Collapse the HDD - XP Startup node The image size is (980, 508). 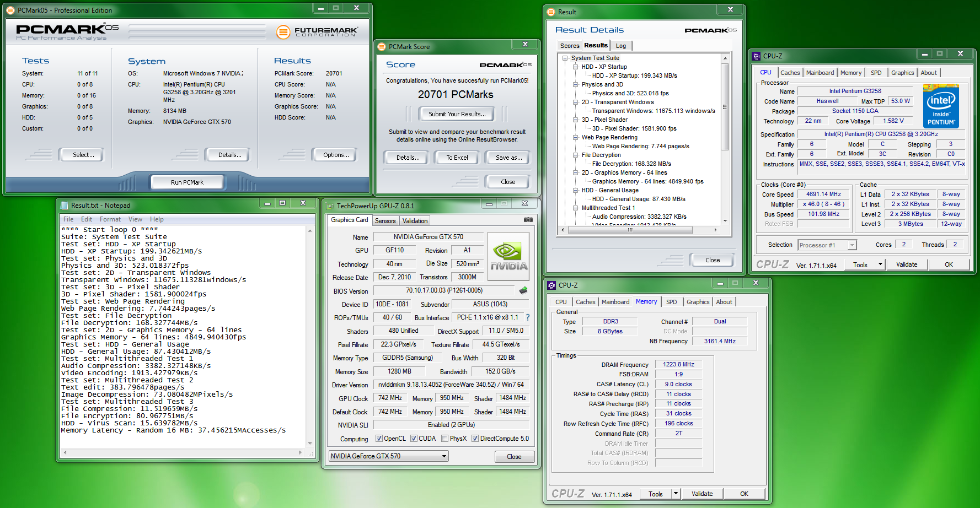tap(576, 67)
